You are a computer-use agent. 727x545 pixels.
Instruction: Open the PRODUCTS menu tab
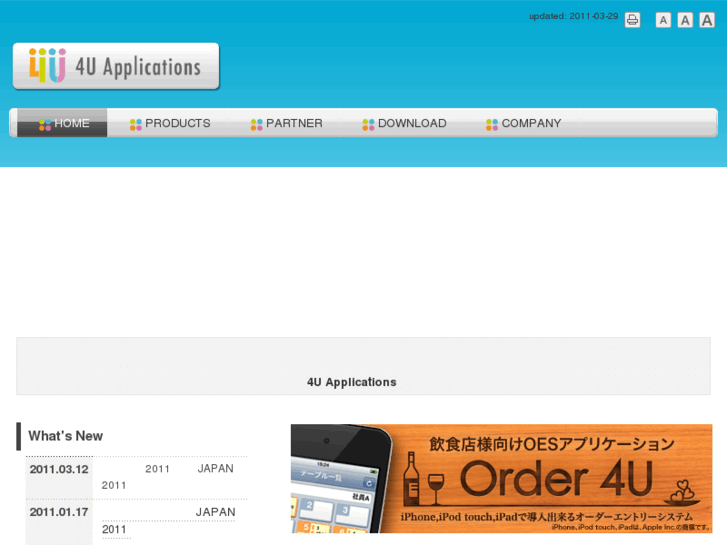pos(170,123)
